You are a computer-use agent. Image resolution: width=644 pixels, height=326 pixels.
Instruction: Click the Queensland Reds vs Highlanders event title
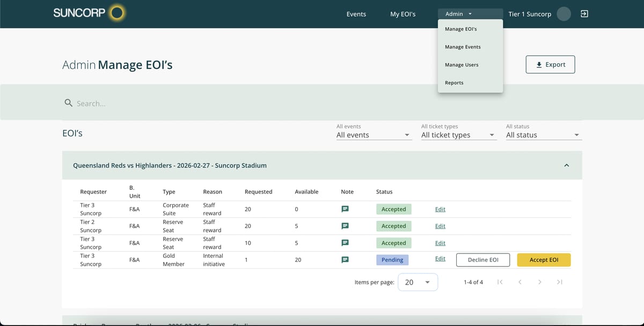(x=170, y=165)
